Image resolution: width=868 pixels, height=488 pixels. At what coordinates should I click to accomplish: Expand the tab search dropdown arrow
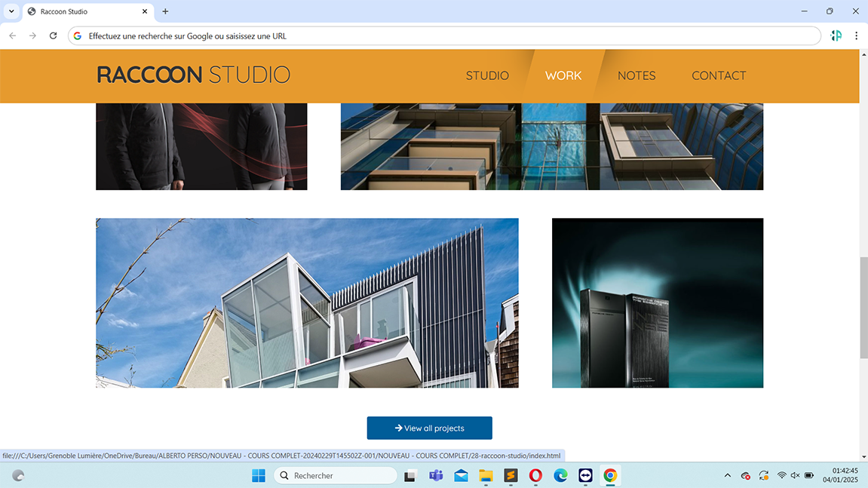coord(11,11)
